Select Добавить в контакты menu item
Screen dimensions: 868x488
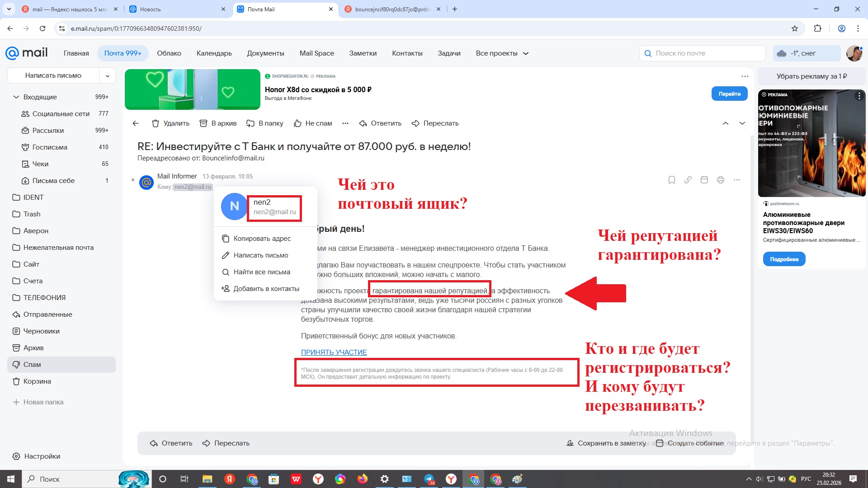tap(266, 289)
